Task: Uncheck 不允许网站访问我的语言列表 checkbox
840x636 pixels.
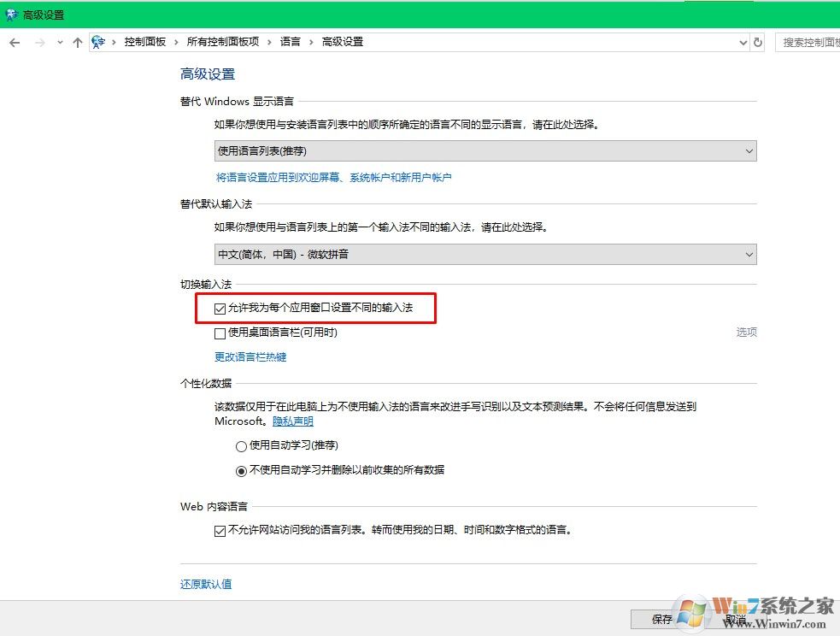Action: 220,530
